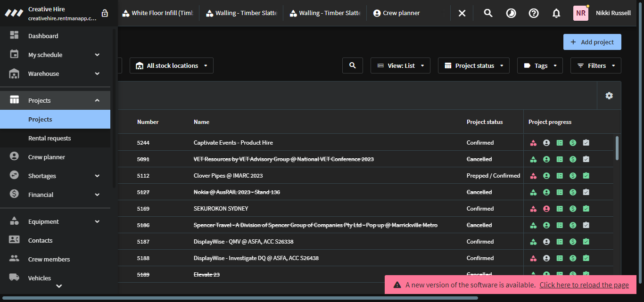Switch to first Walling - Timber Slatte tab
Image resolution: width=644 pixels, height=302 pixels.
click(240, 13)
